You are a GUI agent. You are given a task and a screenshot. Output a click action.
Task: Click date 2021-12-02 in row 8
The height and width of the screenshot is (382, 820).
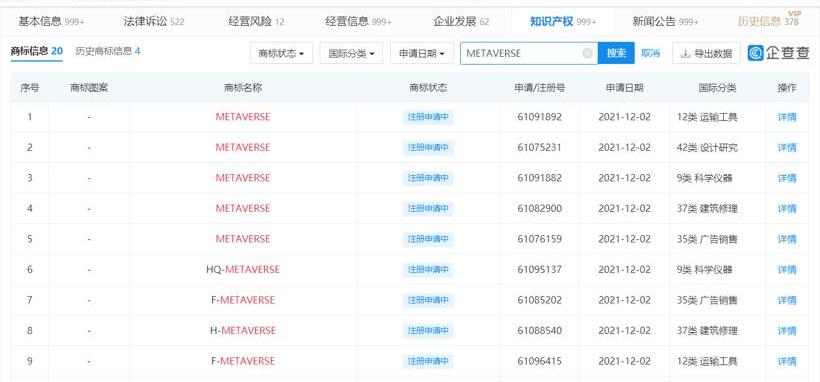coord(625,331)
